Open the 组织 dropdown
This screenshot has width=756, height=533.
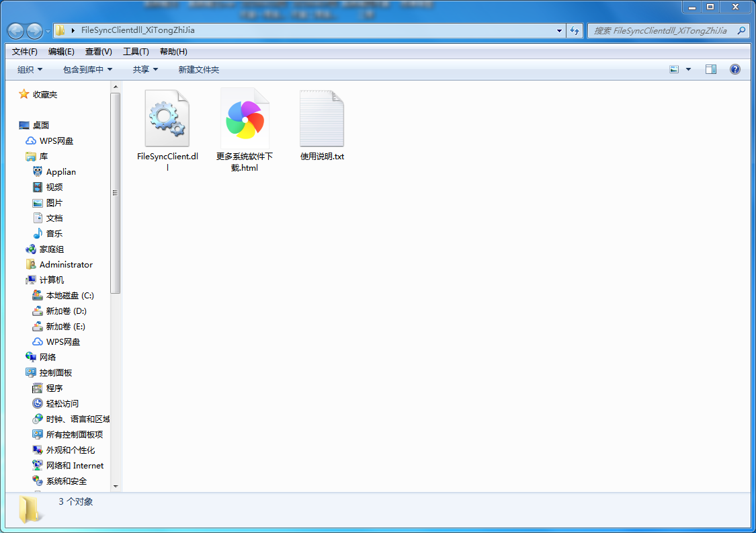30,69
